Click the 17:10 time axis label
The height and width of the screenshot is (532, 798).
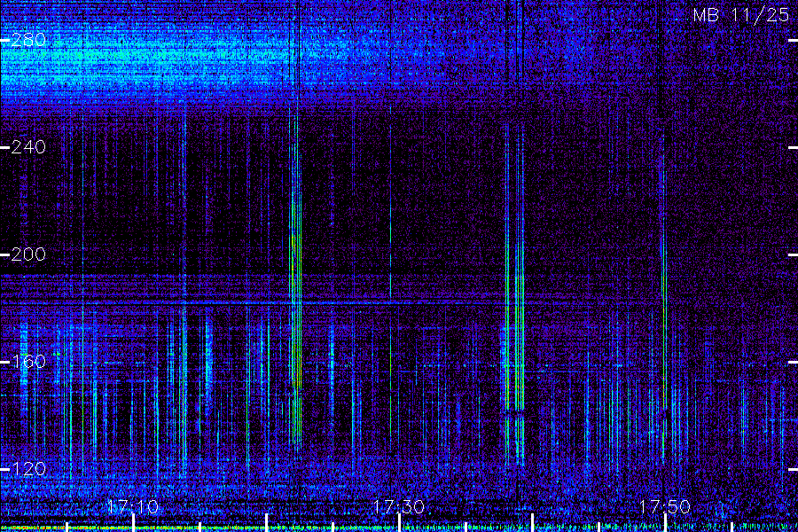133,507
